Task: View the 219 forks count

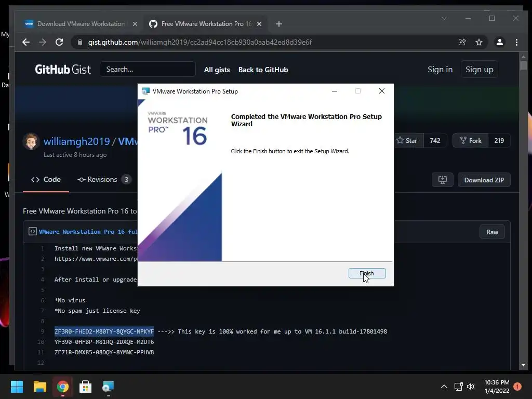Action: [499, 140]
